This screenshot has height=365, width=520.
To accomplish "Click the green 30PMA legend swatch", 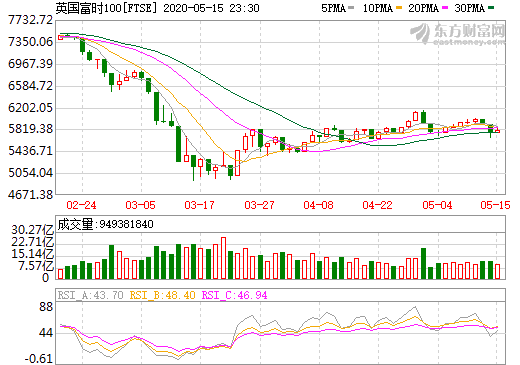I will [491, 8].
